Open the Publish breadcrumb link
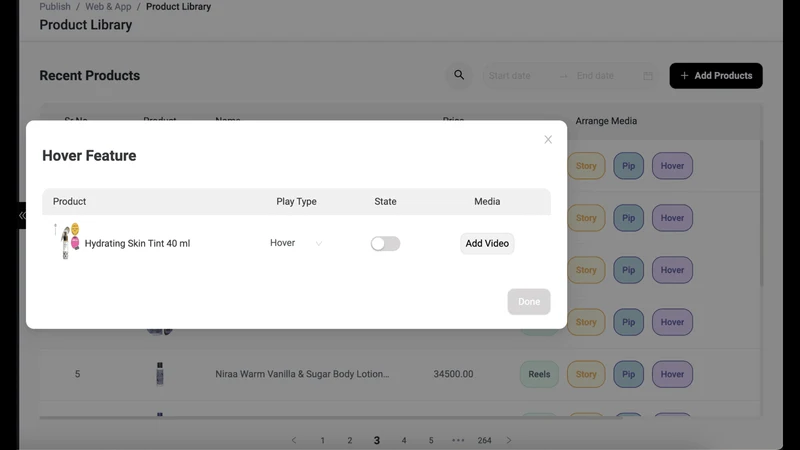Viewport: 800px width, 450px height. tap(55, 7)
